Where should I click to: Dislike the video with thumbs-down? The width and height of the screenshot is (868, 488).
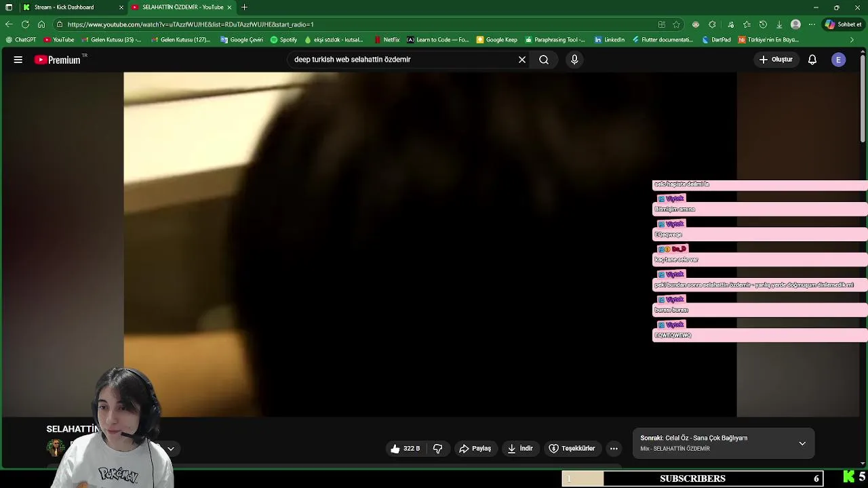point(438,449)
